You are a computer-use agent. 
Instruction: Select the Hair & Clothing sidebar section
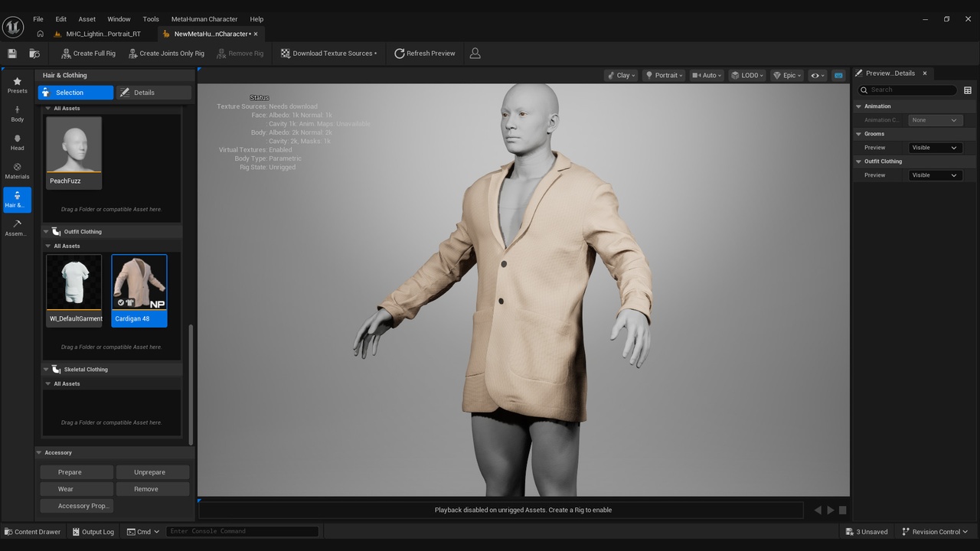(17, 200)
